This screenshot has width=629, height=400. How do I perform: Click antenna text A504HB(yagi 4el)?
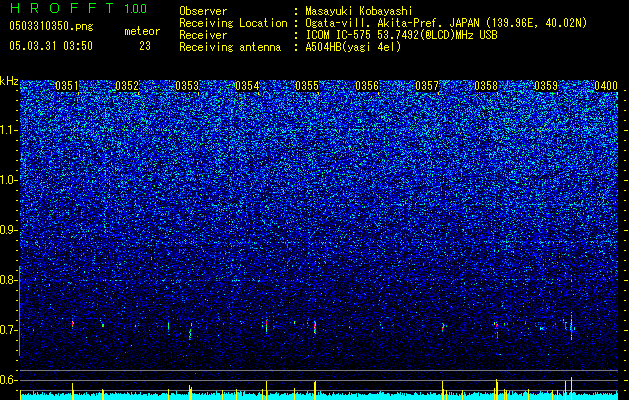tap(353, 47)
